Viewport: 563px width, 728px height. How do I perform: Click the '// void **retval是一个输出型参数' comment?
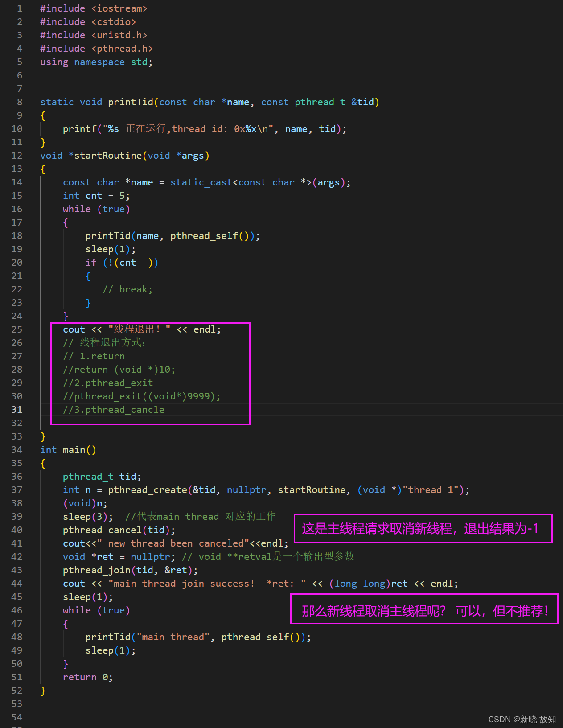[x=268, y=557]
